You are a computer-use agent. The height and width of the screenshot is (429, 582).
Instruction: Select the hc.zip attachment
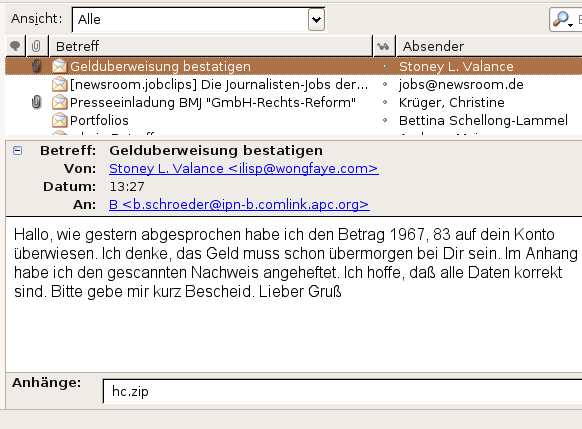pos(130,391)
